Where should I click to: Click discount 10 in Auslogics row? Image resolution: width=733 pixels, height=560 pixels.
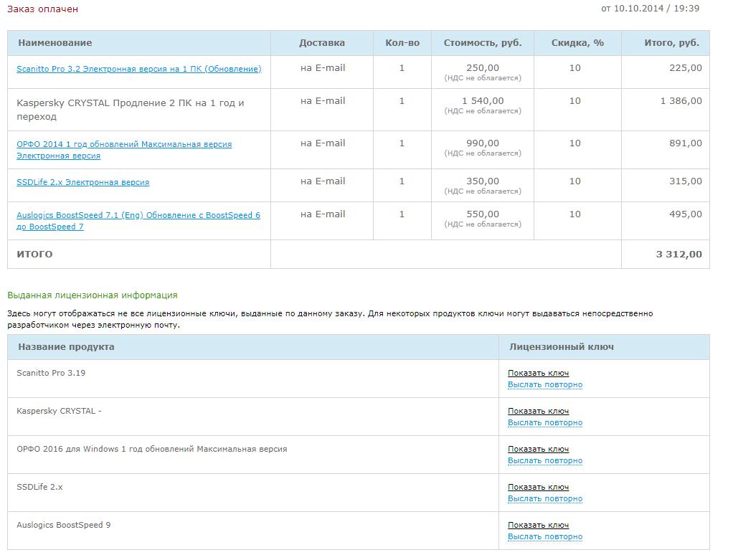click(575, 214)
